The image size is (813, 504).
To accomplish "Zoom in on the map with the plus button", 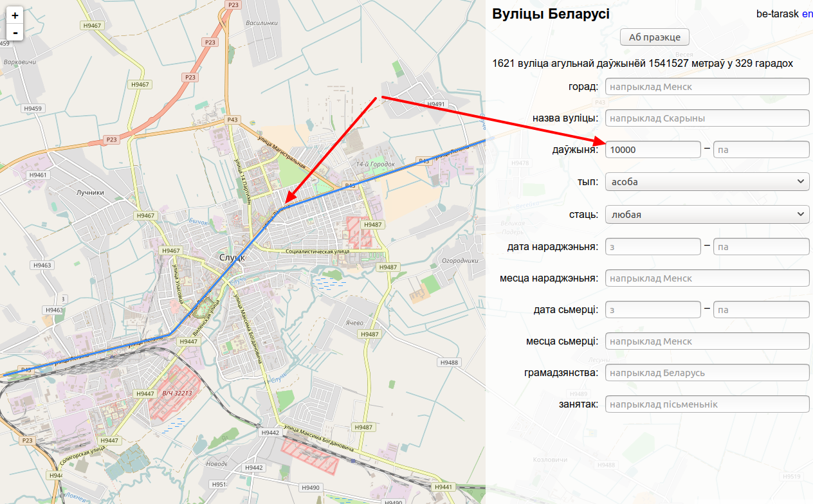I will (15, 15).
